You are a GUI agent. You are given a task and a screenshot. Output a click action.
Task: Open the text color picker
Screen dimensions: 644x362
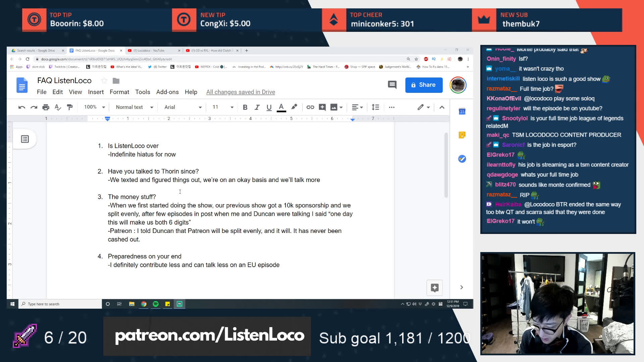click(281, 107)
